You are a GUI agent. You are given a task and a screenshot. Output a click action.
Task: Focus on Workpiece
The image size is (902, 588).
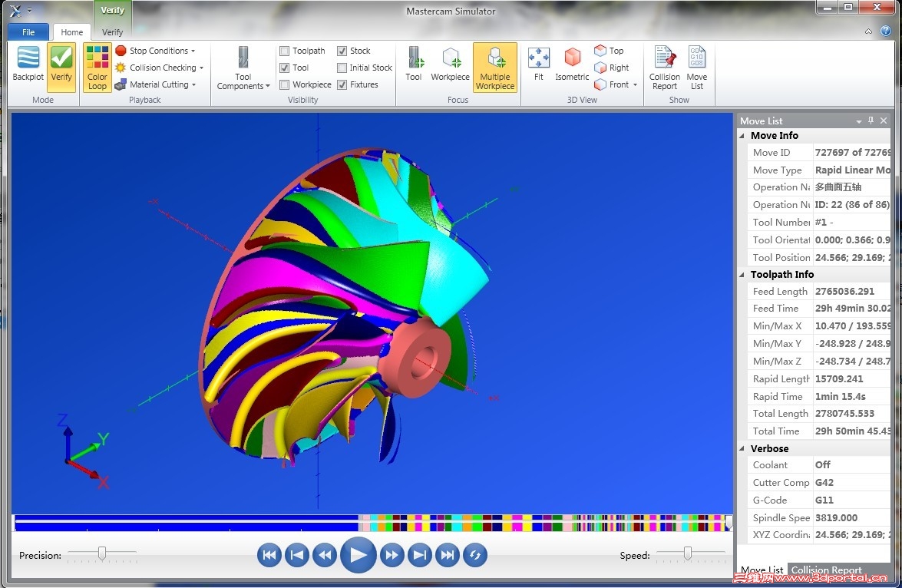pyautogui.click(x=450, y=64)
